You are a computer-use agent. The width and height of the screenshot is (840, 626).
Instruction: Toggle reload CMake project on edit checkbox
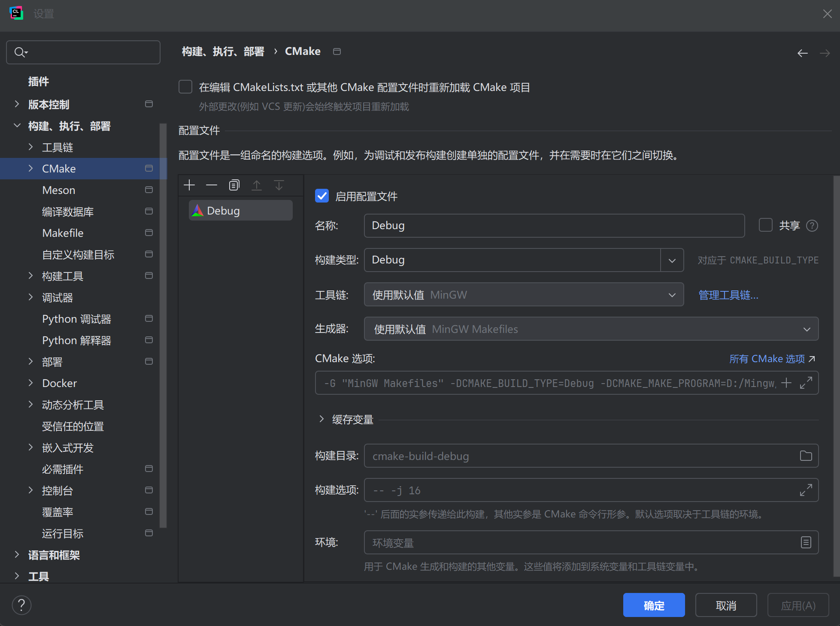pyautogui.click(x=185, y=87)
